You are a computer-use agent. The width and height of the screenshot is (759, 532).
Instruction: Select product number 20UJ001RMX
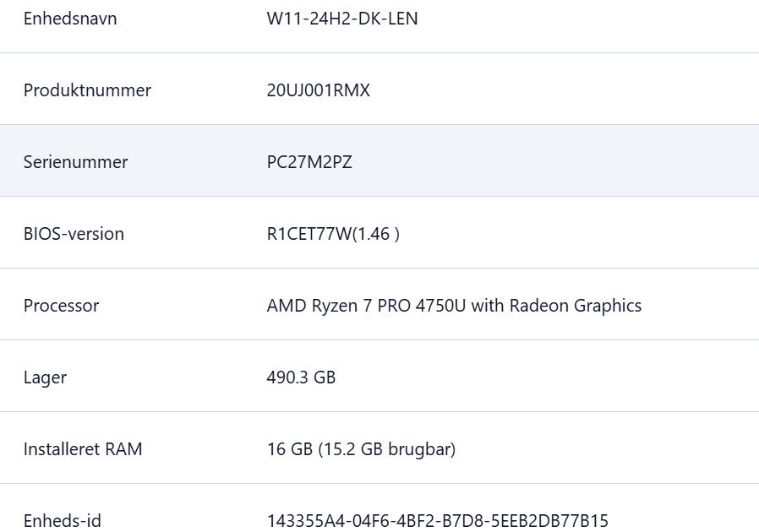point(319,90)
